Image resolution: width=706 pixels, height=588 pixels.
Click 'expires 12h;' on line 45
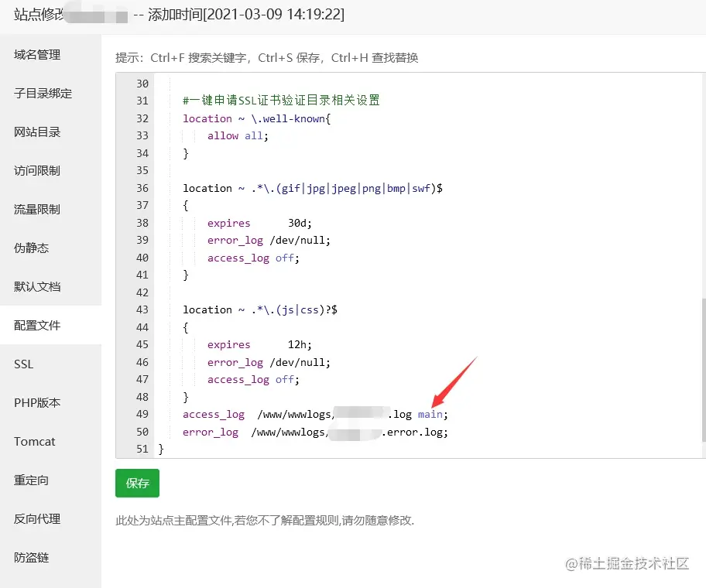(259, 345)
